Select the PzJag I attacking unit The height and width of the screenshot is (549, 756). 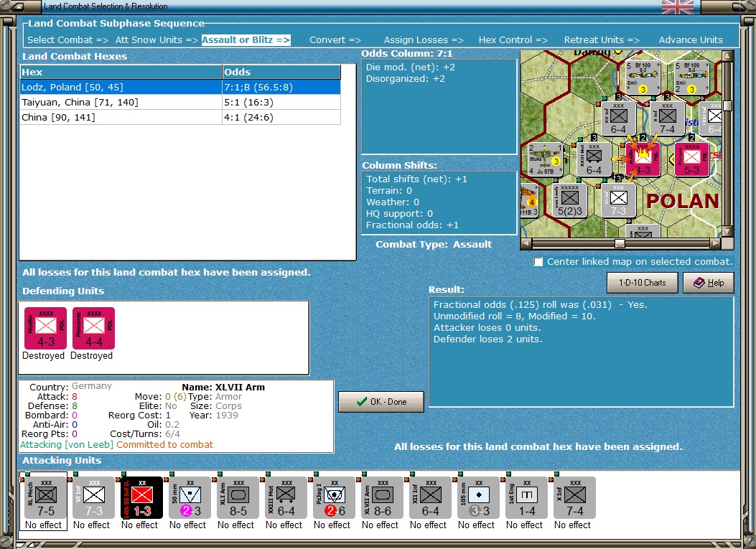[x=335, y=497]
